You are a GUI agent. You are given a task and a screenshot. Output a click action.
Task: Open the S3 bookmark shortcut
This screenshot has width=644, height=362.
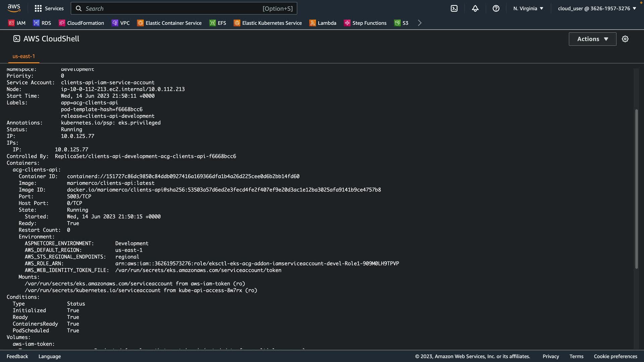[401, 23]
